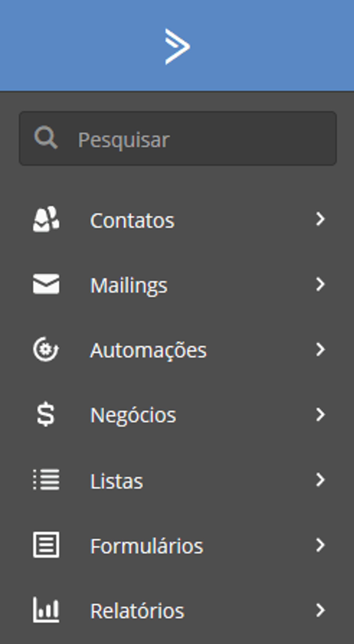The width and height of the screenshot is (354, 644).
Task: Click the Contatos people icon
Action: 46,219
